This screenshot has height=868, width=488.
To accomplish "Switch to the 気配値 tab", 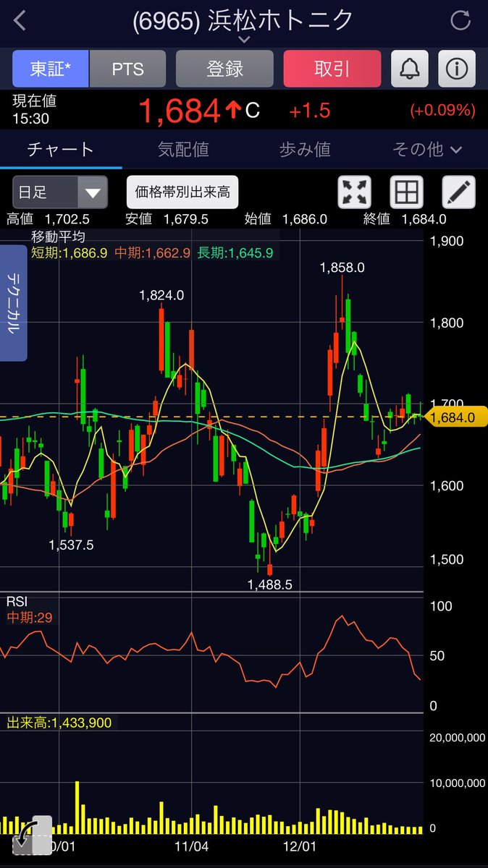I will click(183, 150).
